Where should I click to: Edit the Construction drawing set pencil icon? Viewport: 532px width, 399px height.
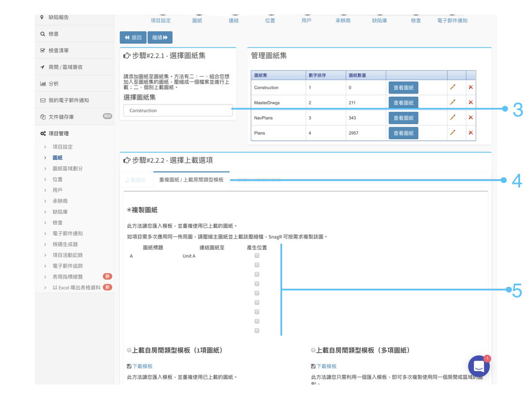[453, 87]
